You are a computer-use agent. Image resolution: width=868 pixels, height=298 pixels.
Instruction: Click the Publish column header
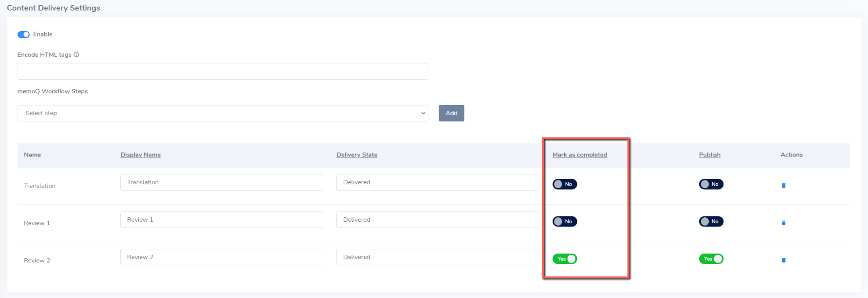[x=710, y=155]
